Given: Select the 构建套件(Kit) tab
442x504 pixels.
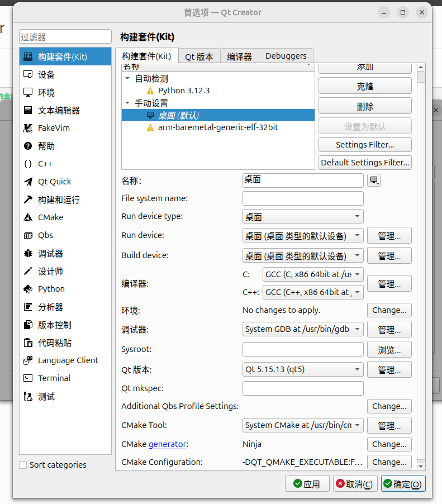Looking at the screenshot, I should click(x=146, y=56).
